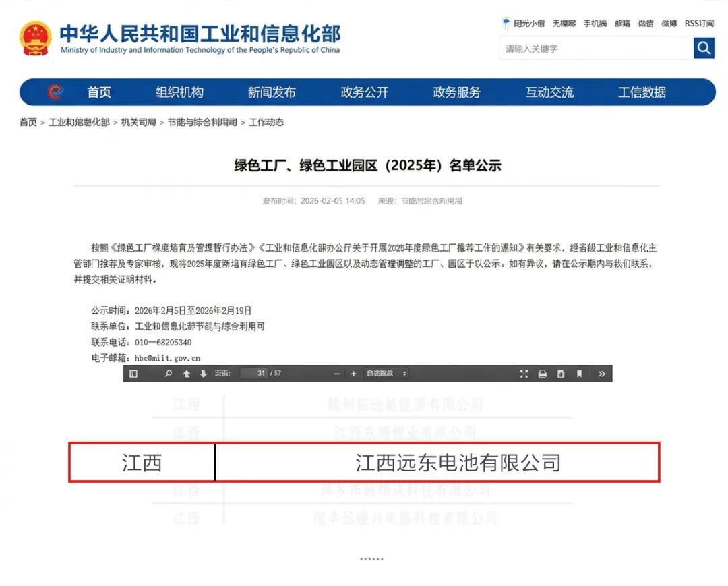The height and width of the screenshot is (586, 728).
Task: Click the PDF page number field
Action: point(254,374)
